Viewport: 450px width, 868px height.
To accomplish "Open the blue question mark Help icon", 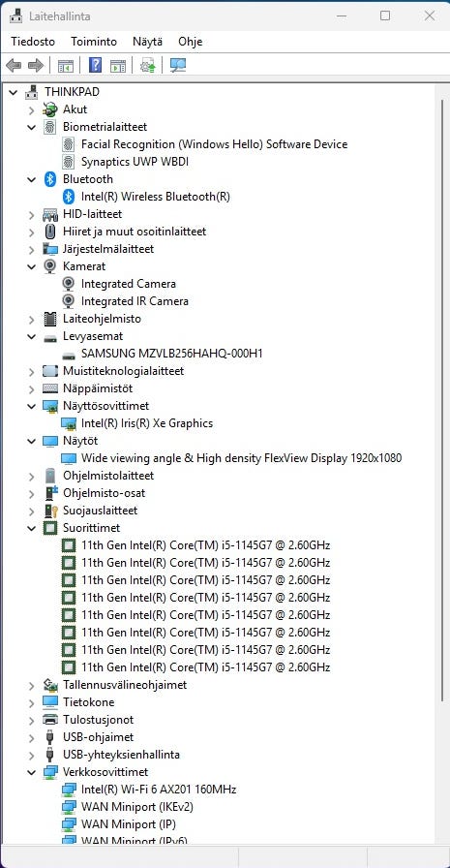I will pos(95,65).
